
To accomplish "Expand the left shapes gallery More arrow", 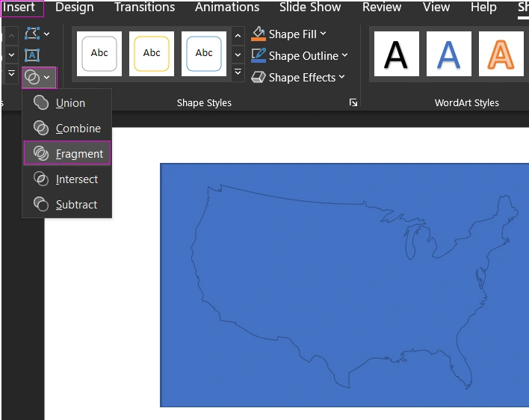I will click(x=11, y=73).
